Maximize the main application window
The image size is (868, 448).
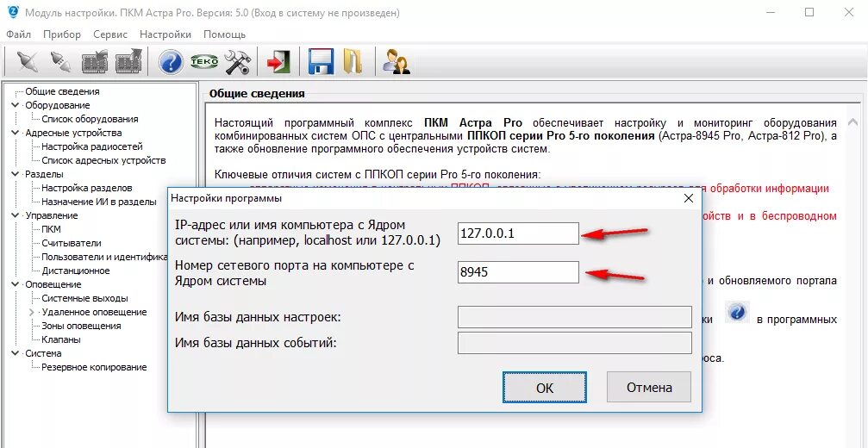809,13
